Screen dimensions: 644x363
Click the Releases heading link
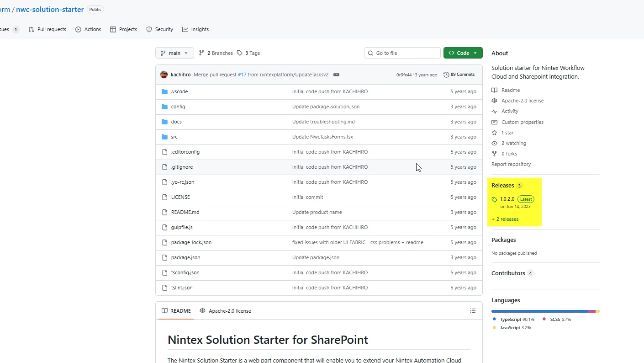[503, 186]
